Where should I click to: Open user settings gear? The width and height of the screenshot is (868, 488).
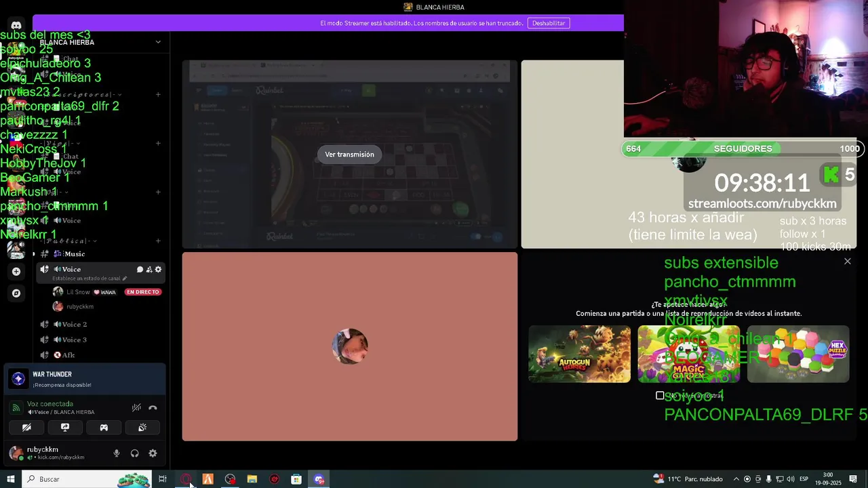(153, 453)
